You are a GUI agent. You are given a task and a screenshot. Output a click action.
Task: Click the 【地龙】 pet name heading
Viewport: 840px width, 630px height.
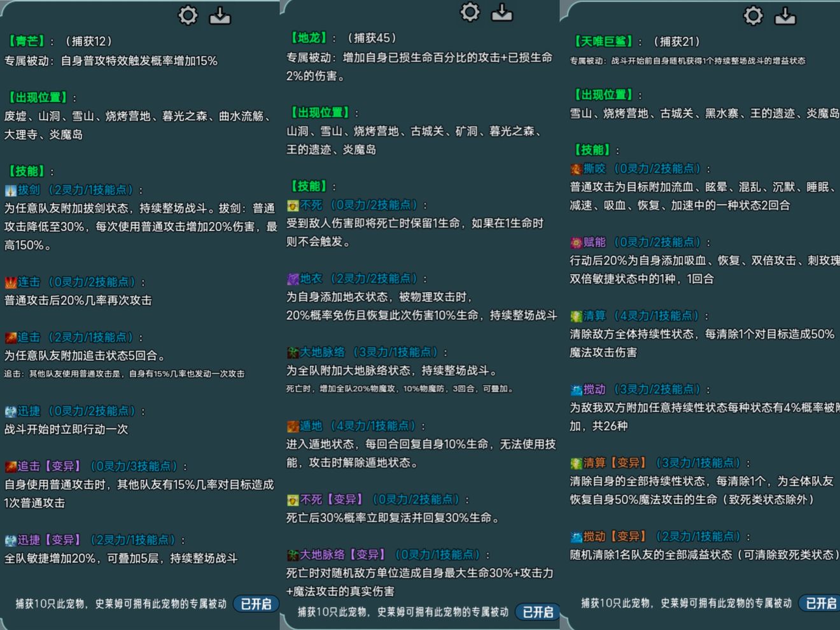tap(309, 38)
